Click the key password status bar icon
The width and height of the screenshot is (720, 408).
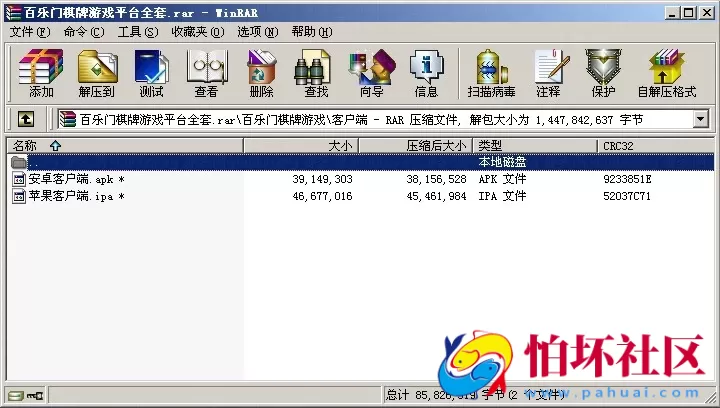35,395
